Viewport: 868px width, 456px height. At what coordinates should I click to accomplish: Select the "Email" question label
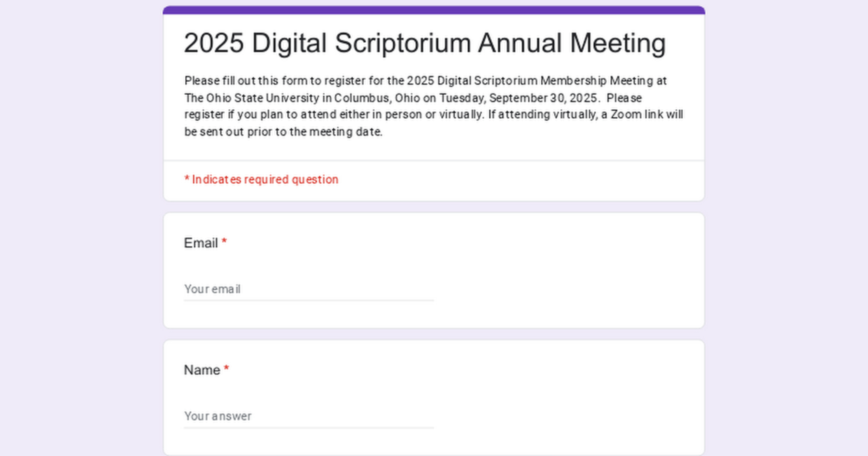point(201,243)
